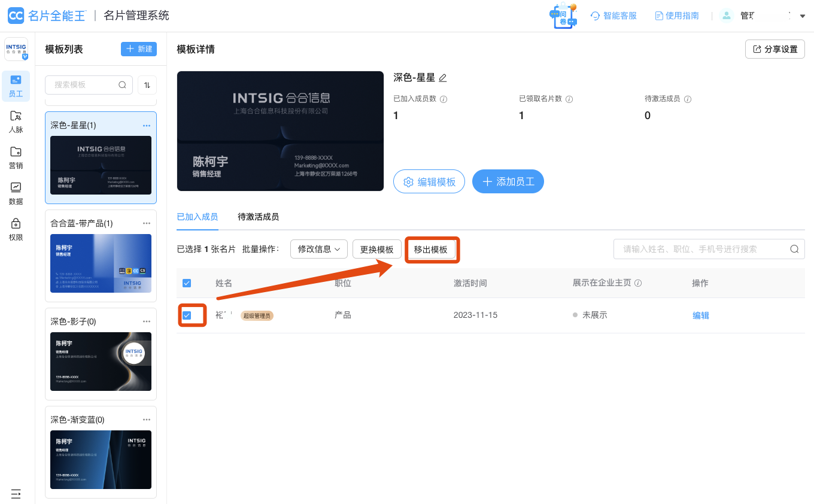Click 分享设置 button
Viewport: 814px width, 504px height.
(774, 49)
